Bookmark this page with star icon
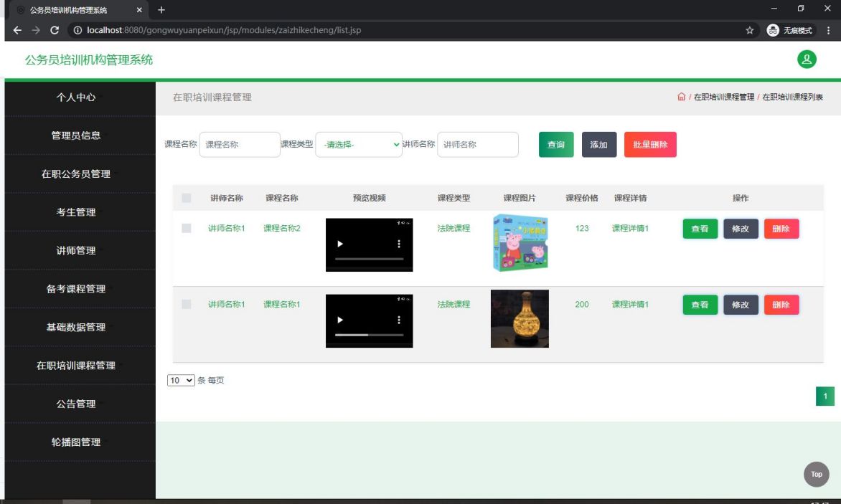Screen dimensions: 841x504 pos(749,30)
